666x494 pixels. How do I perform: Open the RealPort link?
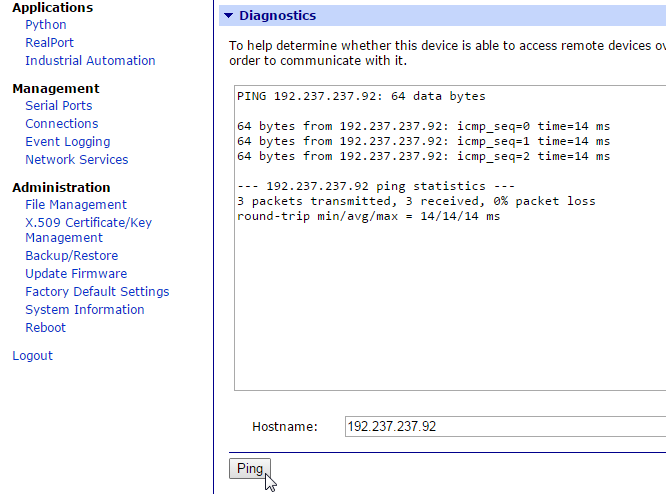pos(49,43)
